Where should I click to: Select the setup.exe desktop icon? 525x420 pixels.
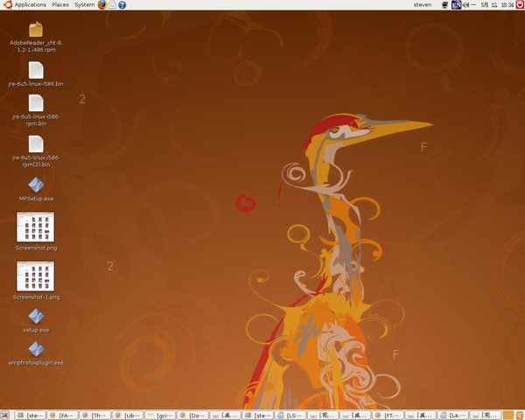pyautogui.click(x=36, y=316)
